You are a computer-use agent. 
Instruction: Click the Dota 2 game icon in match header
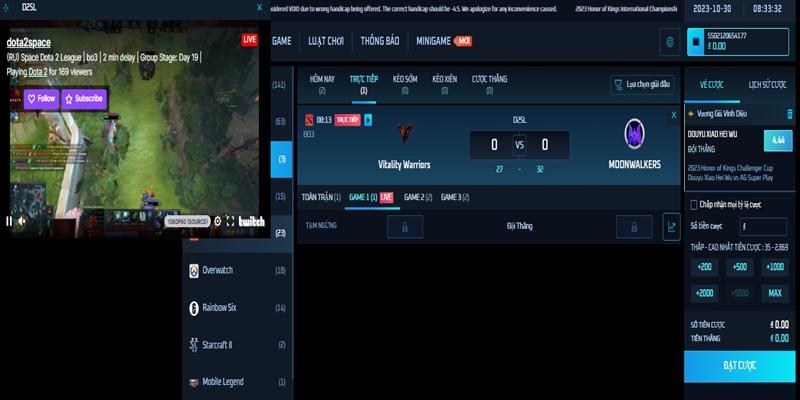click(309, 120)
